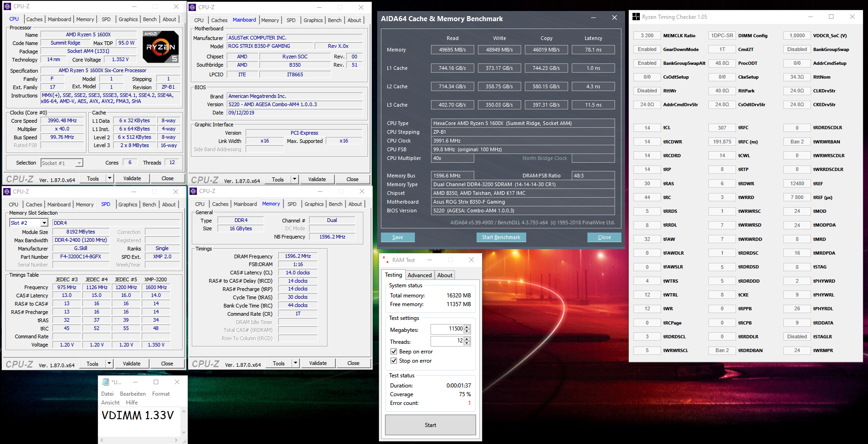Click the Tools button in the CPU-Z SPD window

pyautogui.click(x=92, y=364)
